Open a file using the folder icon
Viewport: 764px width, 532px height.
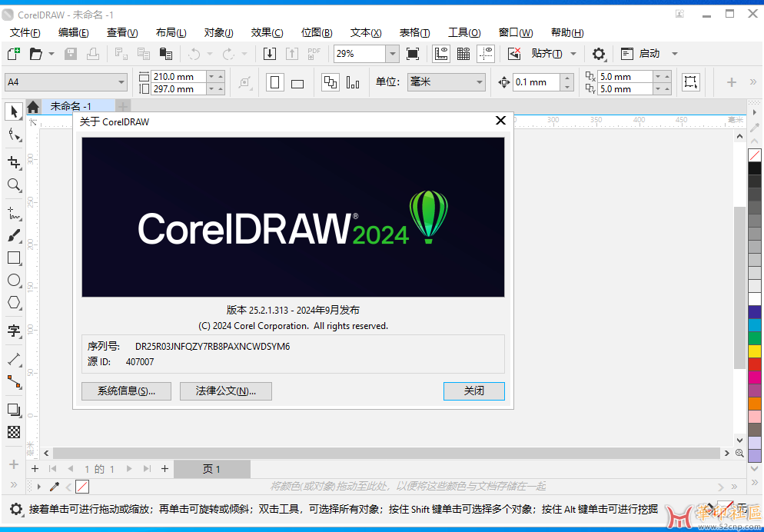point(35,54)
